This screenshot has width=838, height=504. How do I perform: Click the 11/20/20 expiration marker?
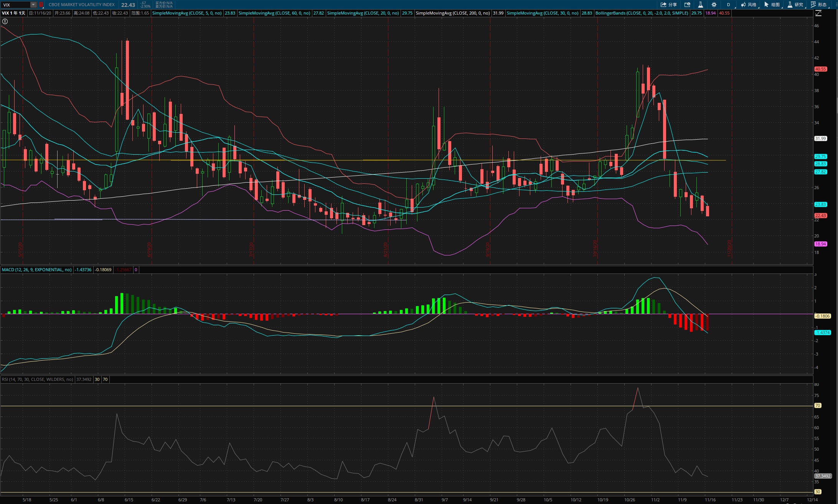point(729,249)
